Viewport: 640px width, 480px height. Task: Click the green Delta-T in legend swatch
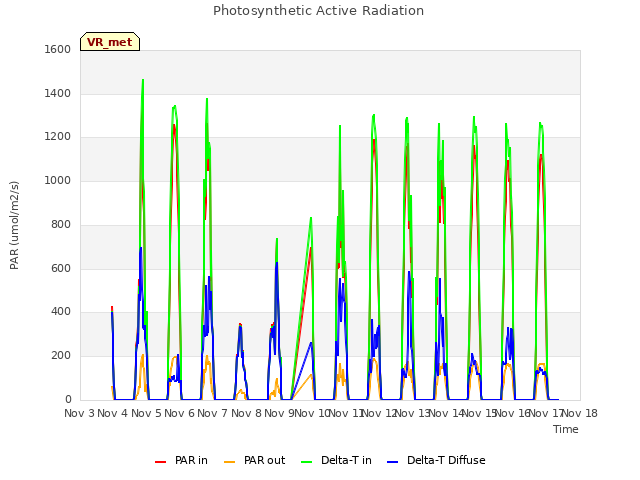(307, 462)
